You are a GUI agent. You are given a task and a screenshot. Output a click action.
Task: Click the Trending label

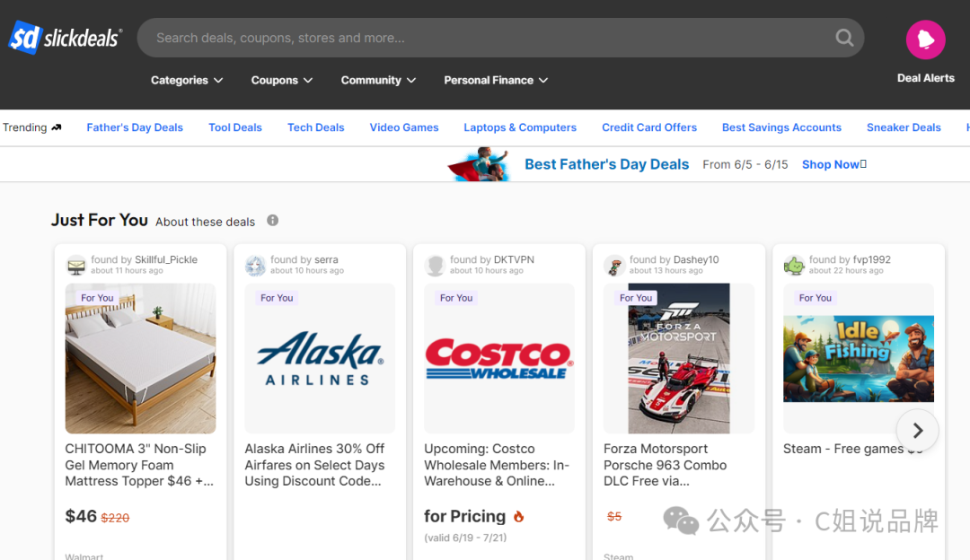(x=25, y=127)
